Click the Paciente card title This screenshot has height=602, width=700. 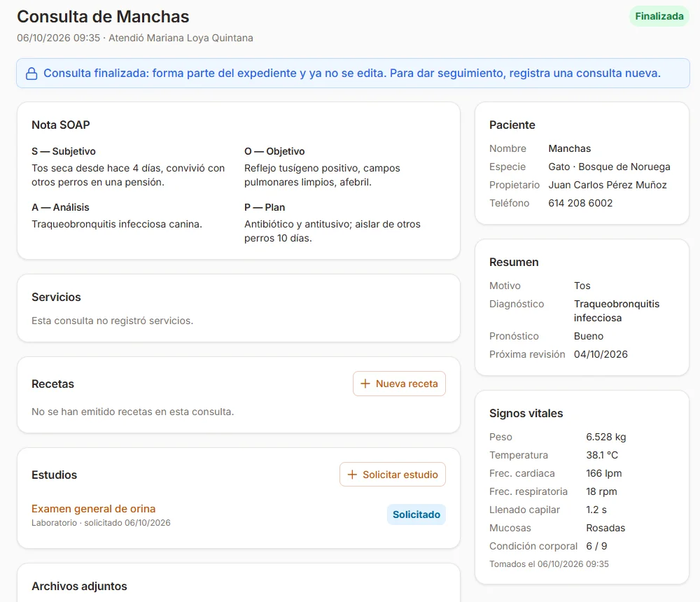click(512, 125)
